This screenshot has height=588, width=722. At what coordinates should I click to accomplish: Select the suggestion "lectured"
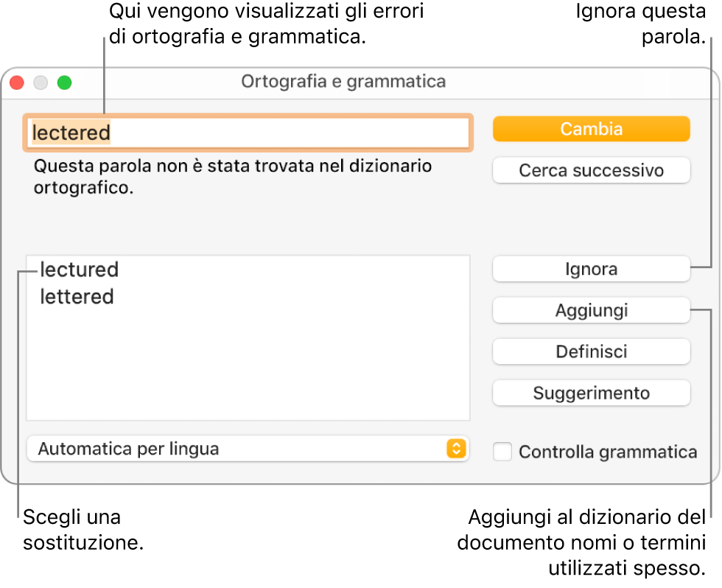(80, 270)
